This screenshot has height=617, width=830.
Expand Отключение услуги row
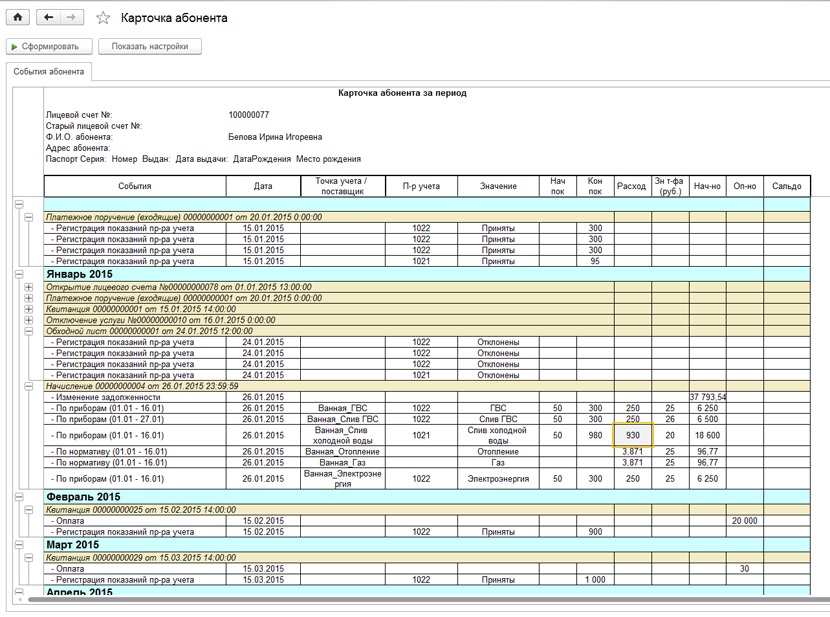(29, 320)
